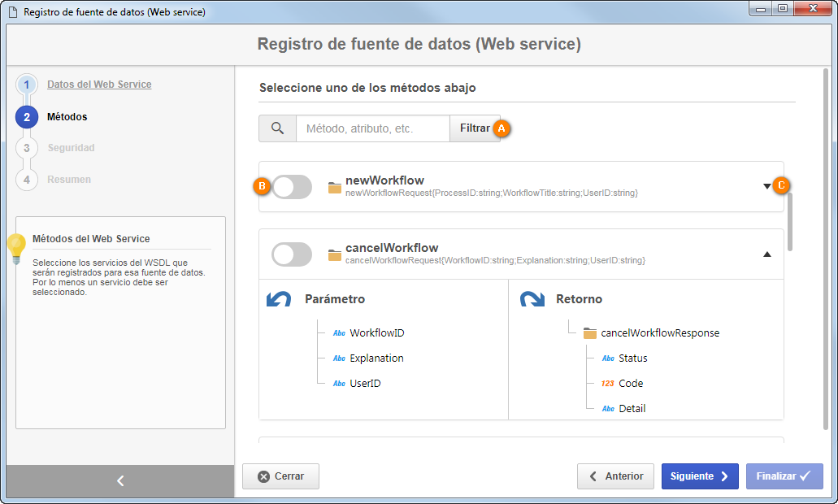This screenshot has height=504, width=838.
Task: Go to step 1 Datos del Web Service
Action: [x=99, y=85]
